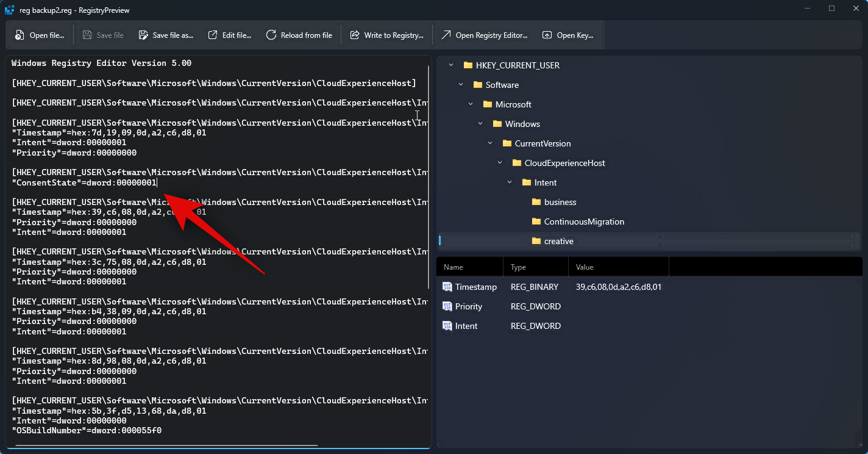The width and height of the screenshot is (868, 454).
Task: Collapse the HKEY_CURRENT_USER tree node
Action: click(451, 65)
